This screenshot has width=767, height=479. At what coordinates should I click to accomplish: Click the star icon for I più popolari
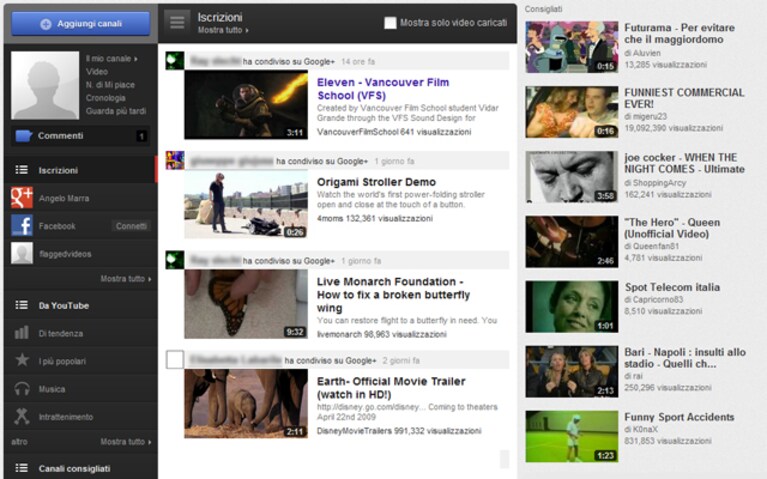pyautogui.click(x=22, y=360)
